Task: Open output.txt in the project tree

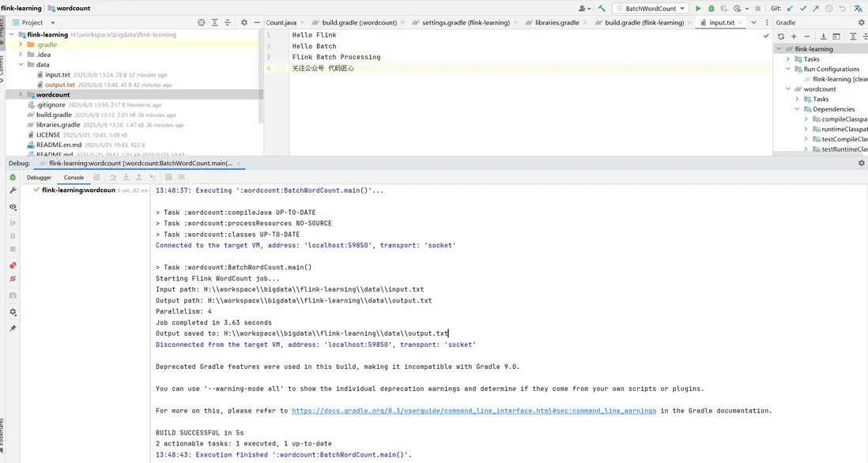Action: (x=59, y=85)
